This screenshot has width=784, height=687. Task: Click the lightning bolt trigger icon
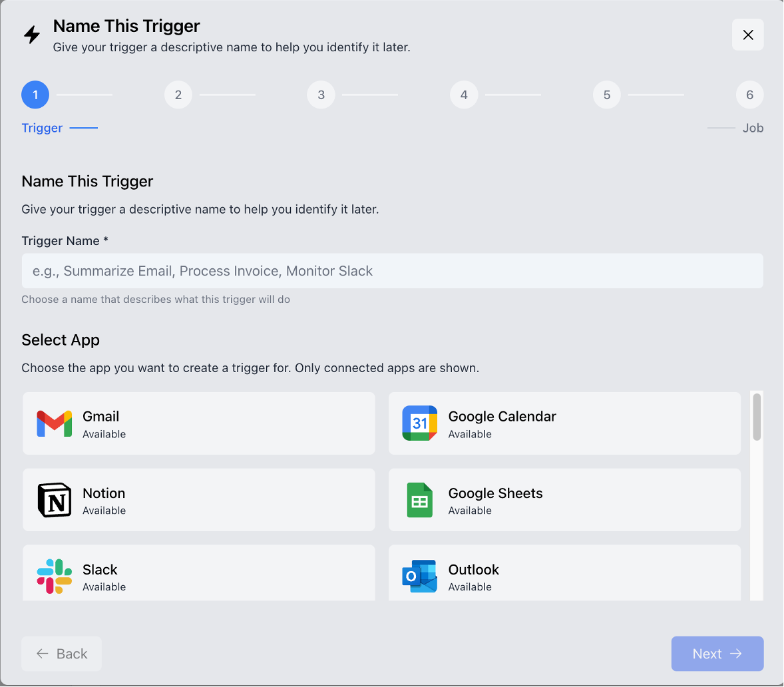coord(31,35)
